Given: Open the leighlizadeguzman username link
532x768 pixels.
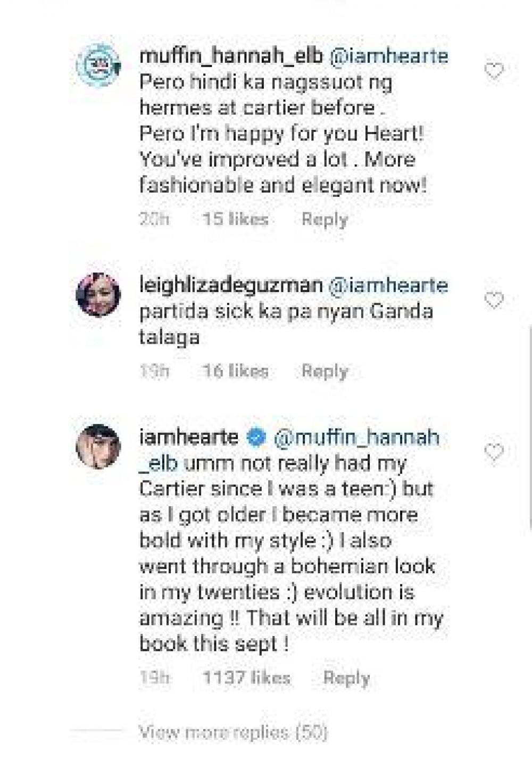Looking at the screenshot, I should pyautogui.click(x=230, y=285).
